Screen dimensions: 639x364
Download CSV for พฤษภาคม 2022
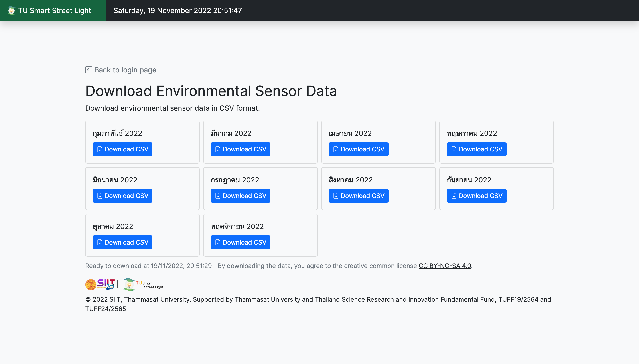[x=476, y=149]
